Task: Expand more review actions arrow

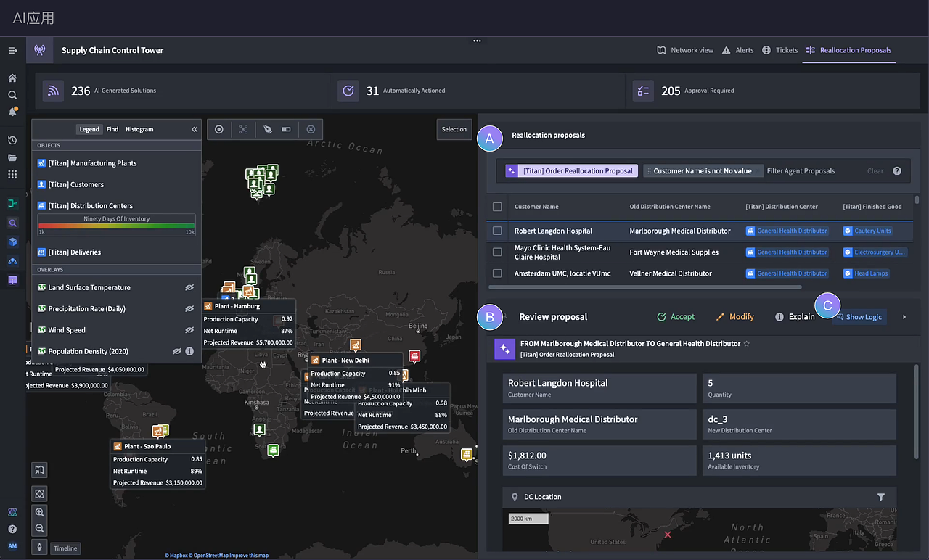Action: (x=904, y=317)
